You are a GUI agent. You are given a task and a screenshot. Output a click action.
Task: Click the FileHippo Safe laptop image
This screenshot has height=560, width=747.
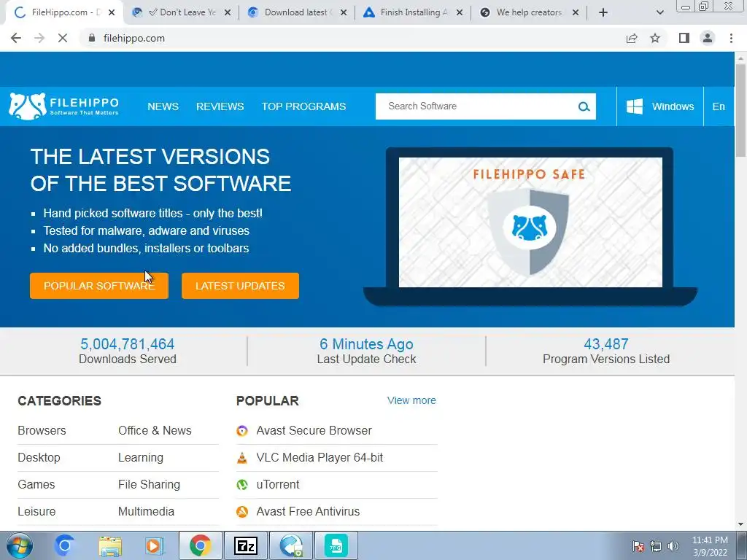coord(530,226)
